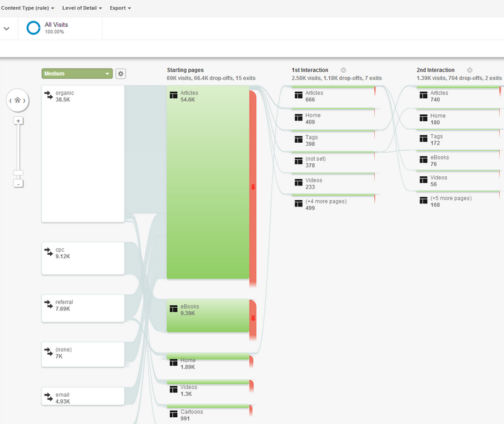Click the Cartoons node icon

pos(174,413)
